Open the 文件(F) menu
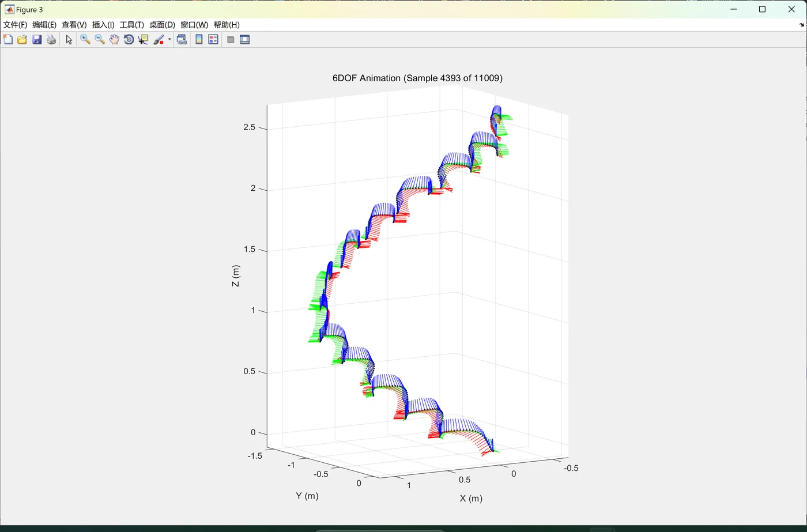Viewport: 807px width, 532px height. [x=15, y=25]
